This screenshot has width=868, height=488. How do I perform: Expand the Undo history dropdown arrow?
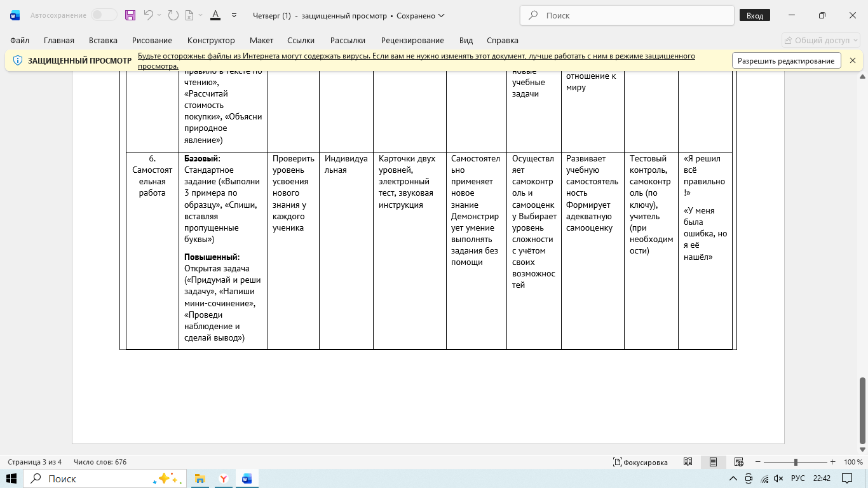(x=159, y=15)
